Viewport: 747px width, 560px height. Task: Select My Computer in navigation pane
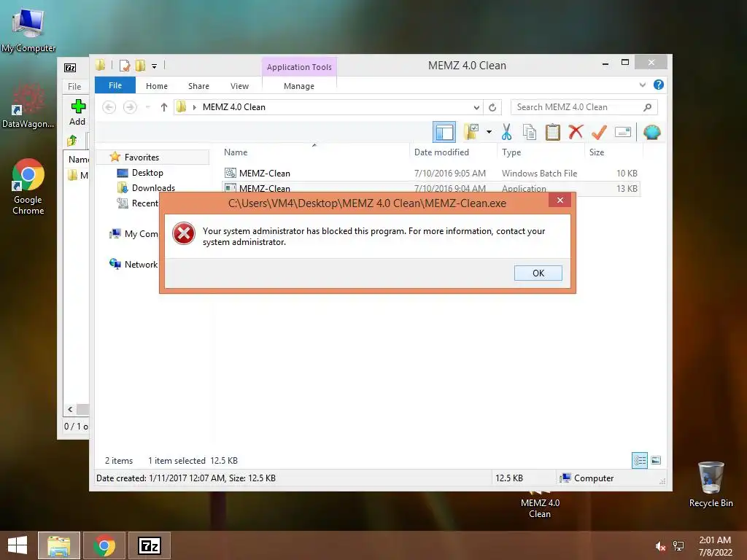pyautogui.click(x=141, y=234)
